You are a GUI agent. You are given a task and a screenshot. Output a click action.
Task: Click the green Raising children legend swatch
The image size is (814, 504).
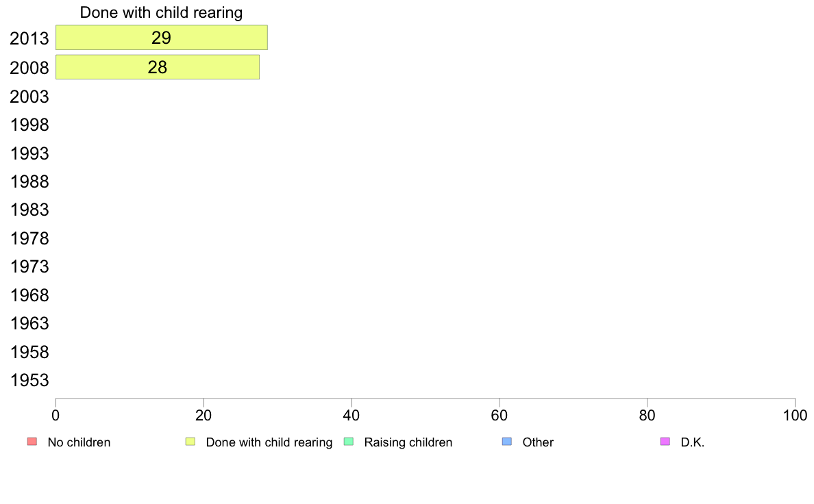[349, 442]
